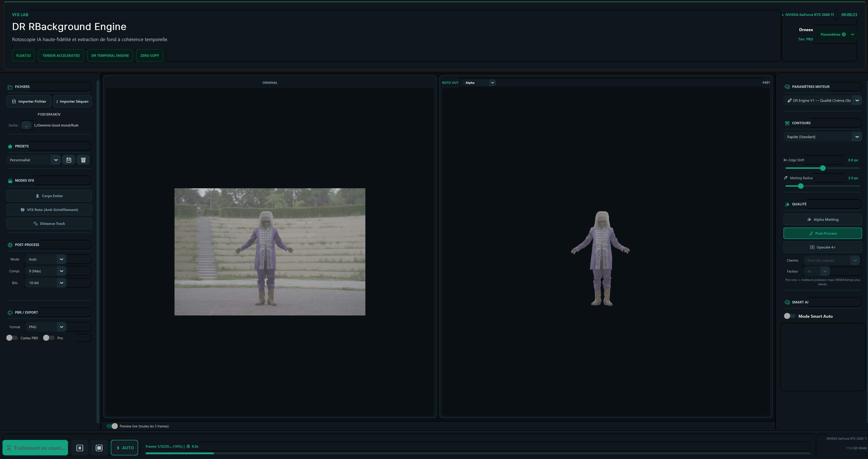
Task: Click the Post-Process gear icon in left panel
Action: click(10, 245)
